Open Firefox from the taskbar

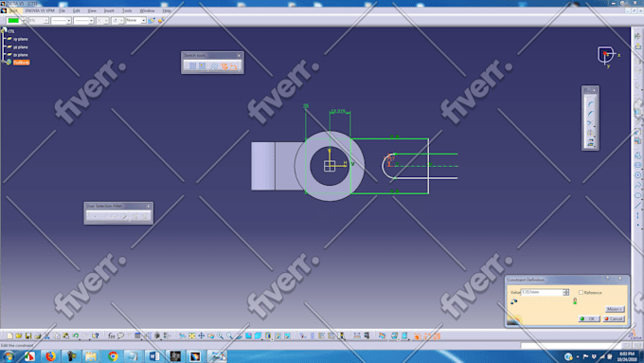50,356
